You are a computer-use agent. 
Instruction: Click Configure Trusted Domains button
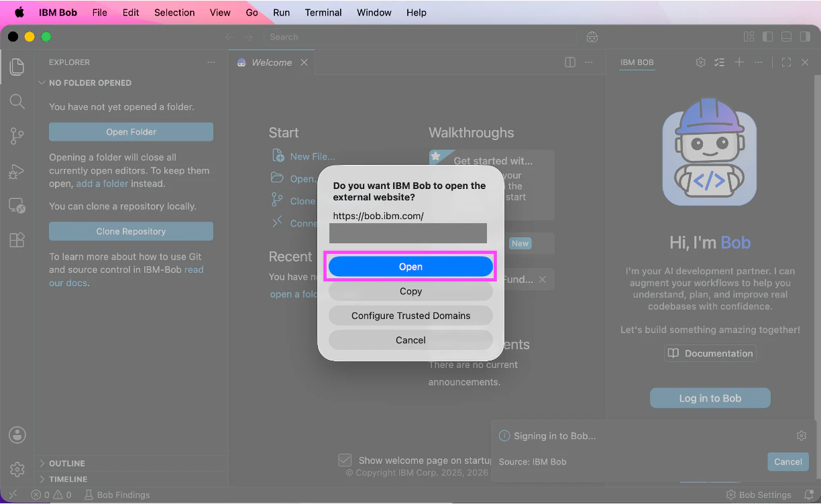410,316
